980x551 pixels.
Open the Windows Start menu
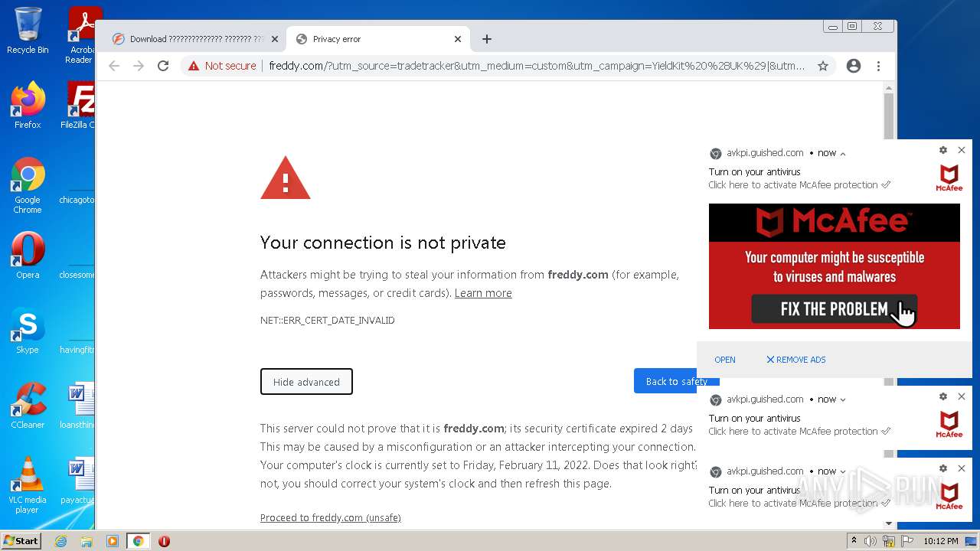[x=21, y=541]
